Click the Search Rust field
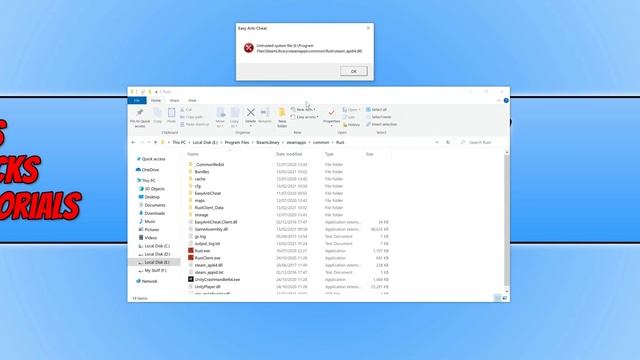The height and width of the screenshot is (360, 640). (x=482, y=142)
